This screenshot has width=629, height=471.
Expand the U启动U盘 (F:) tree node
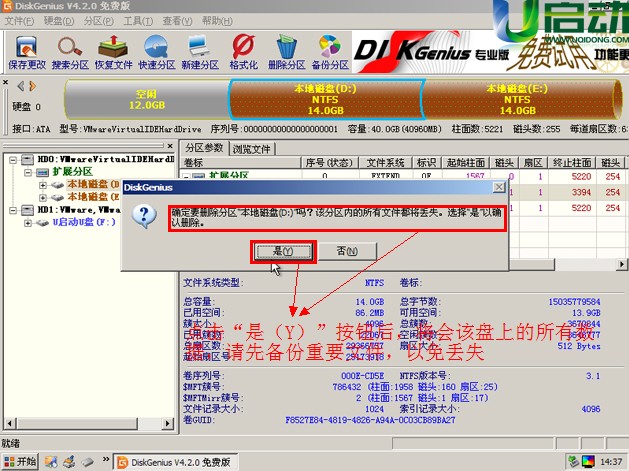tap(28, 223)
